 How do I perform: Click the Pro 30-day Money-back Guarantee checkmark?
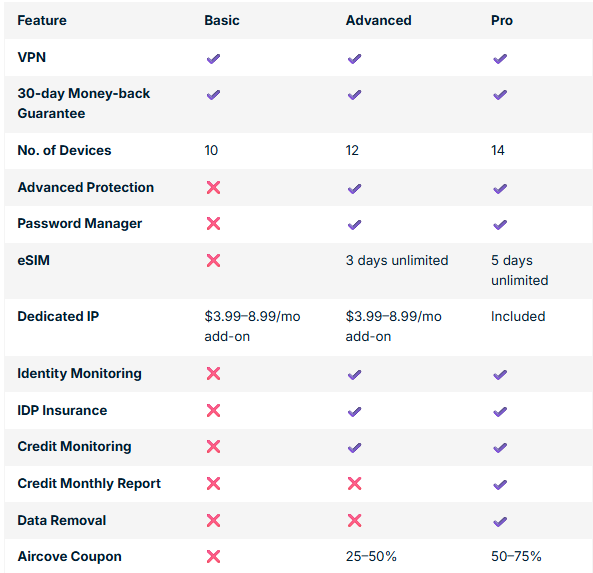tap(500, 95)
